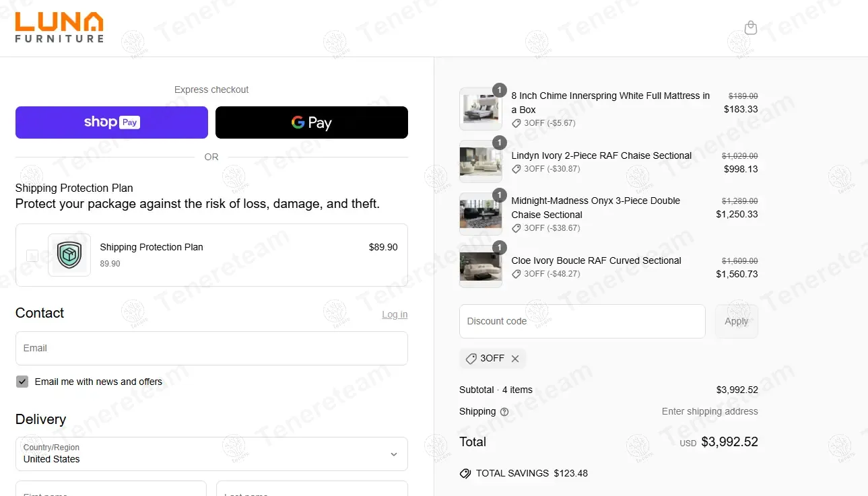Open the shopping bag cart icon
This screenshot has height=496, width=868.
[x=751, y=28]
